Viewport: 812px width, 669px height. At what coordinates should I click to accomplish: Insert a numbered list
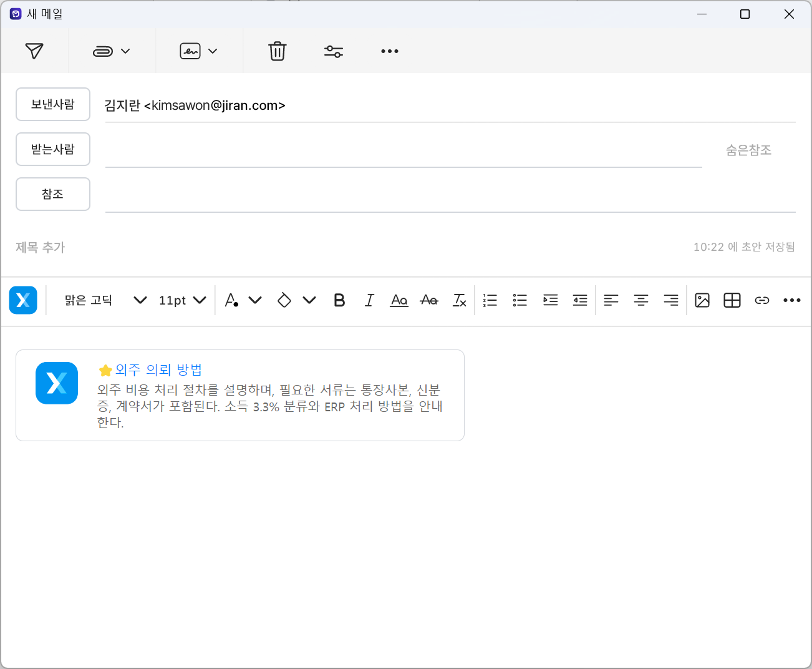(x=490, y=300)
